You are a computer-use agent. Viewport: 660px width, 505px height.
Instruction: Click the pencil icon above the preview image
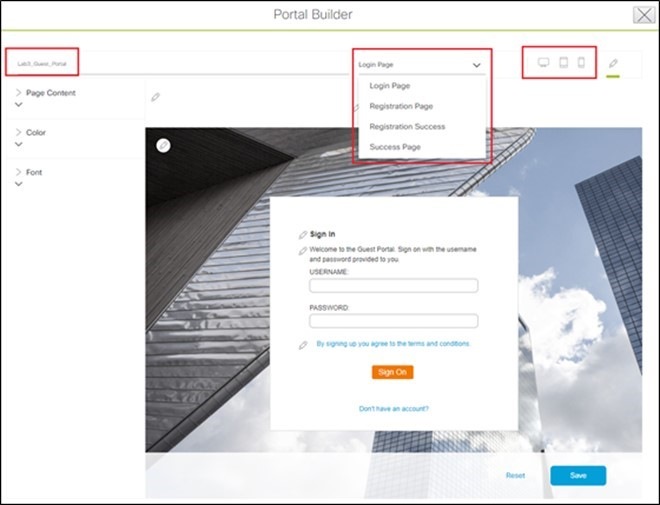click(155, 97)
